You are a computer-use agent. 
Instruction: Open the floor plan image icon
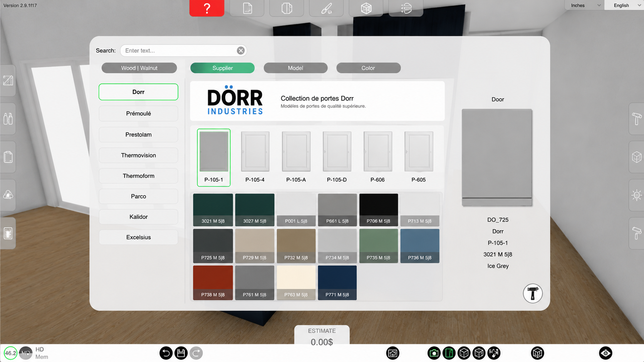pos(392,353)
